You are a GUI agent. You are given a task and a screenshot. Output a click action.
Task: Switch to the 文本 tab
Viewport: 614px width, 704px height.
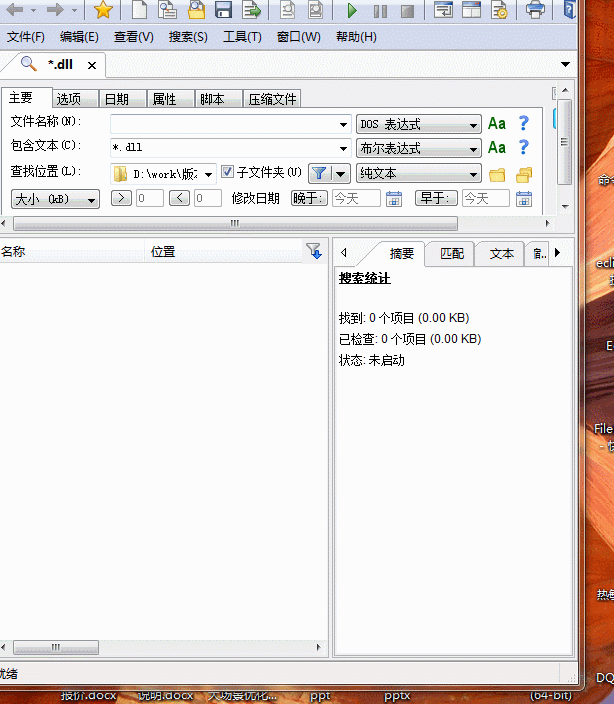[x=501, y=254]
